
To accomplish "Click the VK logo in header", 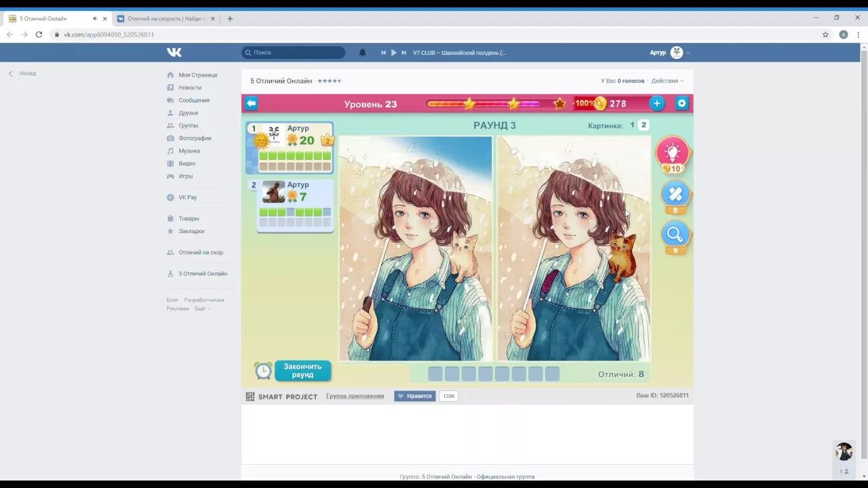I will (x=174, y=52).
